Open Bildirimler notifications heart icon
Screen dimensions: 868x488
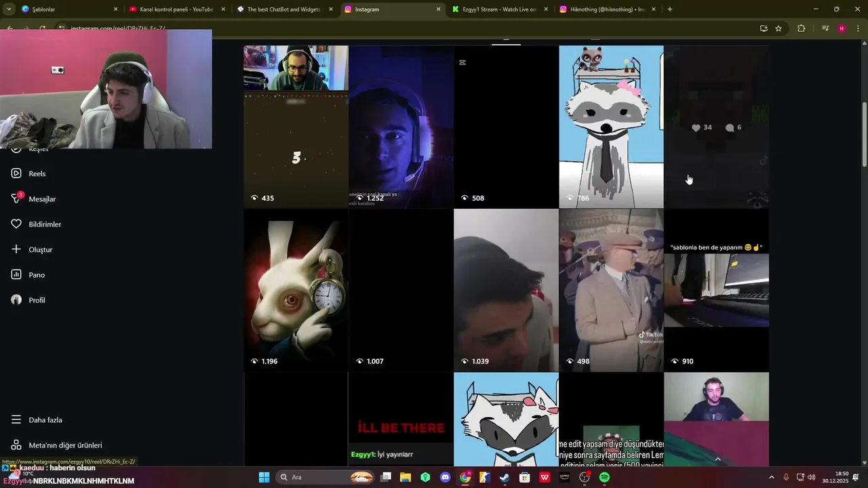pyautogui.click(x=16, y=224)
